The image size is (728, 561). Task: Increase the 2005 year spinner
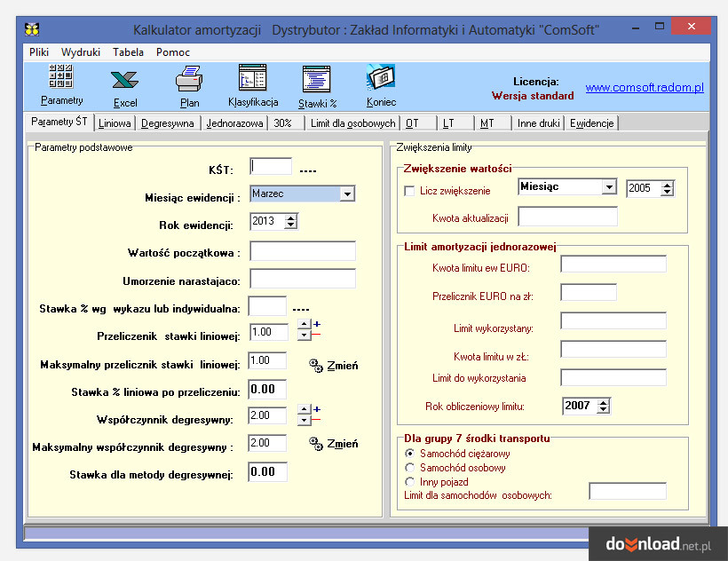pyautogui.click(x=667, y=186)
